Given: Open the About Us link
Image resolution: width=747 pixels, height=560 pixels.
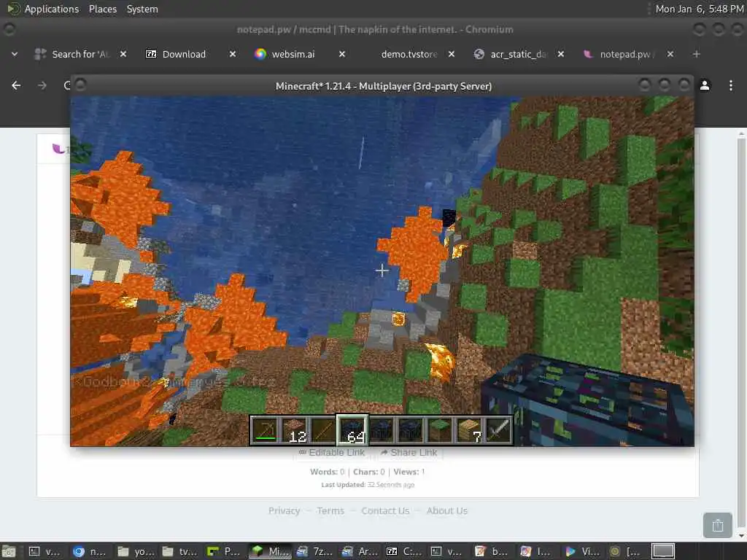Looking at the screenshot, I should coord(447,510).
